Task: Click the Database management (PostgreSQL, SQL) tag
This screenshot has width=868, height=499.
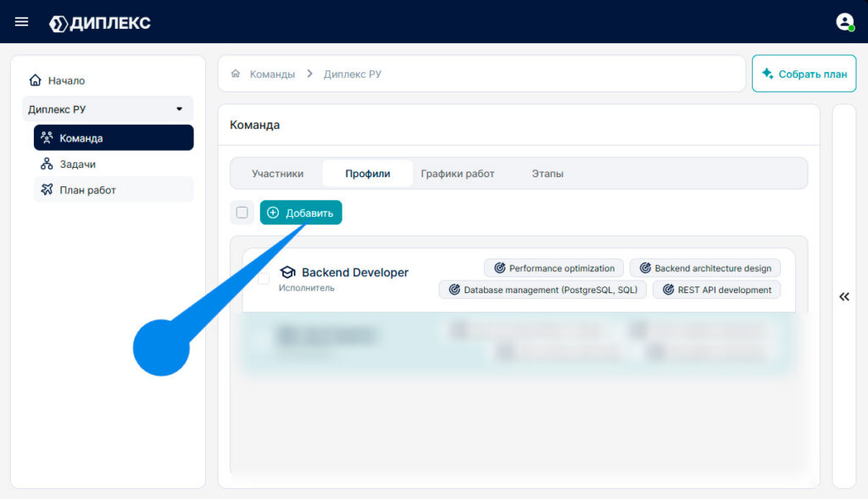Action: (542, 290)
